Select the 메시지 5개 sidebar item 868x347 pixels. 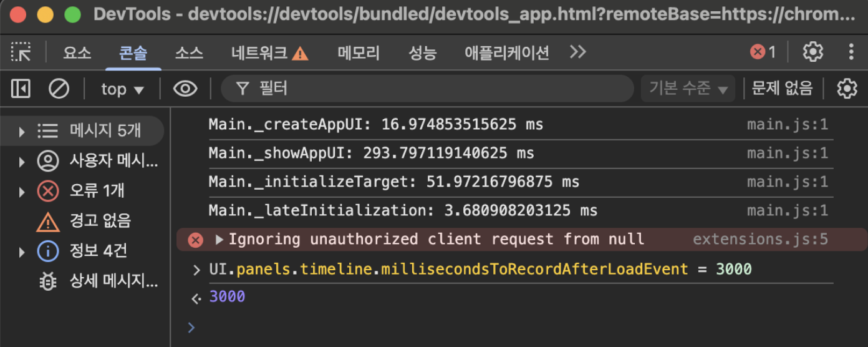click(82, 130)
